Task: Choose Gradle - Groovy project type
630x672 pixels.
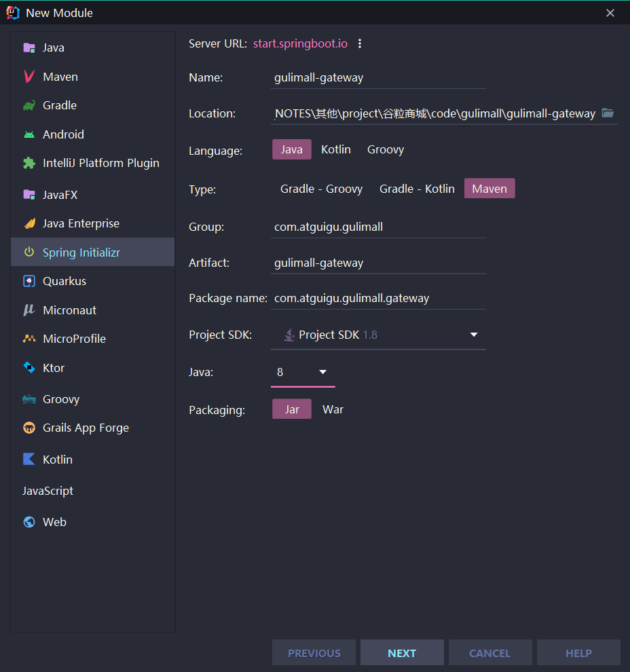Action: click(321, 189)
